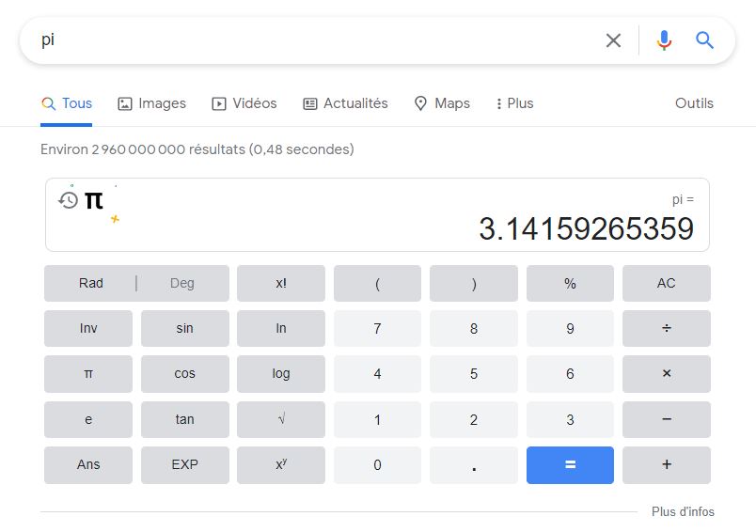Viewport: 756px width, 532px height.
Task: Switch to the Actualités tab
Action: click(345, 103)
